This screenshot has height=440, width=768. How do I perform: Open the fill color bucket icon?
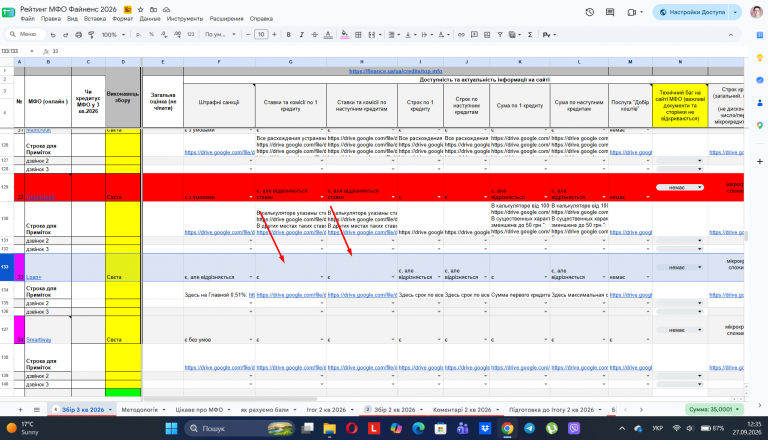[344, 35]
